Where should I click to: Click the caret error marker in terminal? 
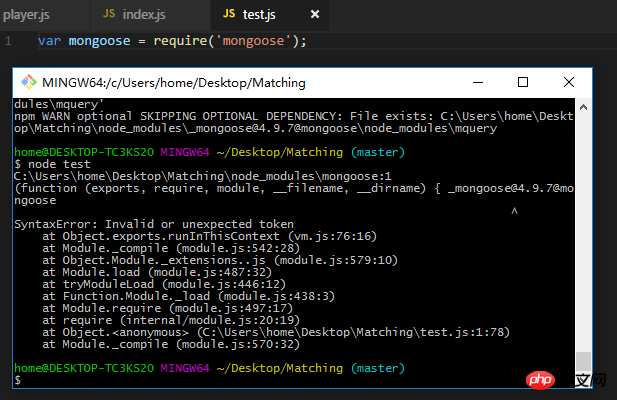click(x=514, y=212)
